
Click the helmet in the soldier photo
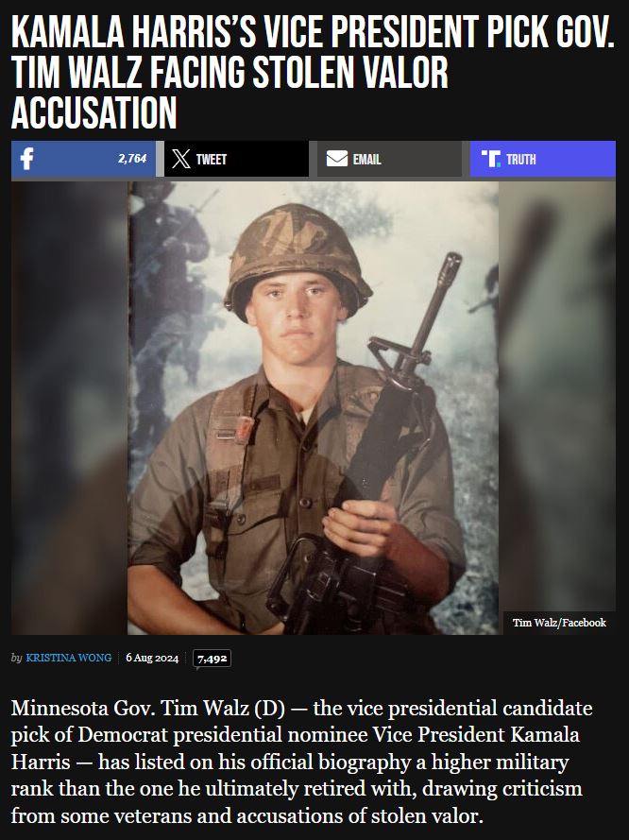(x=297, y=260)
